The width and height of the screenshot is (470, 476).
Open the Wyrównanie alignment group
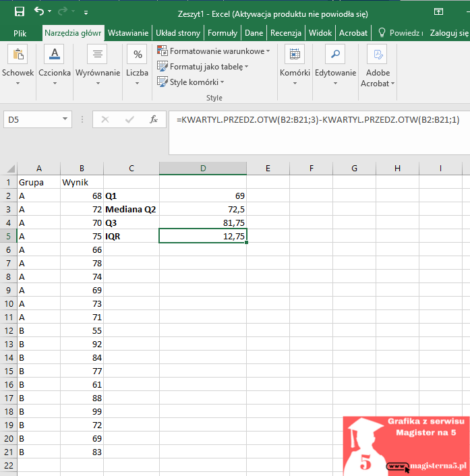pyautogui.click(x=97, y=66)
